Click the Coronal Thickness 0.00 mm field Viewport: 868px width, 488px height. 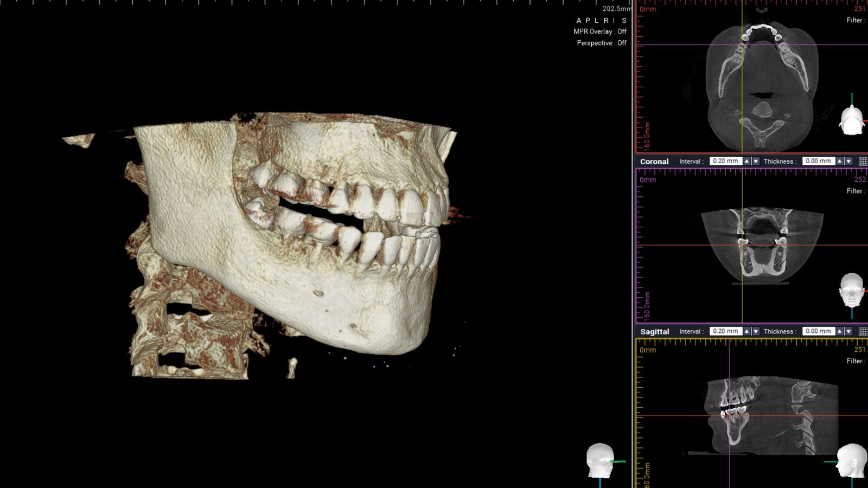(818, 161)
